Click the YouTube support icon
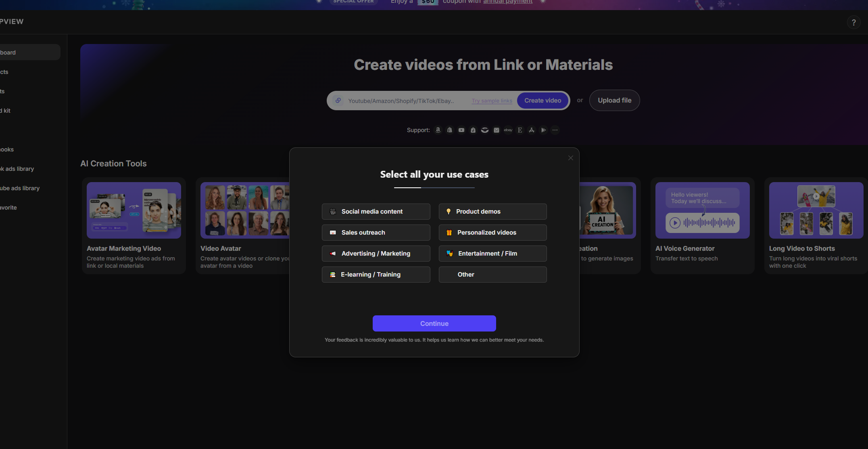The width and height of the screenshot is (868, 449). point(461,130)
